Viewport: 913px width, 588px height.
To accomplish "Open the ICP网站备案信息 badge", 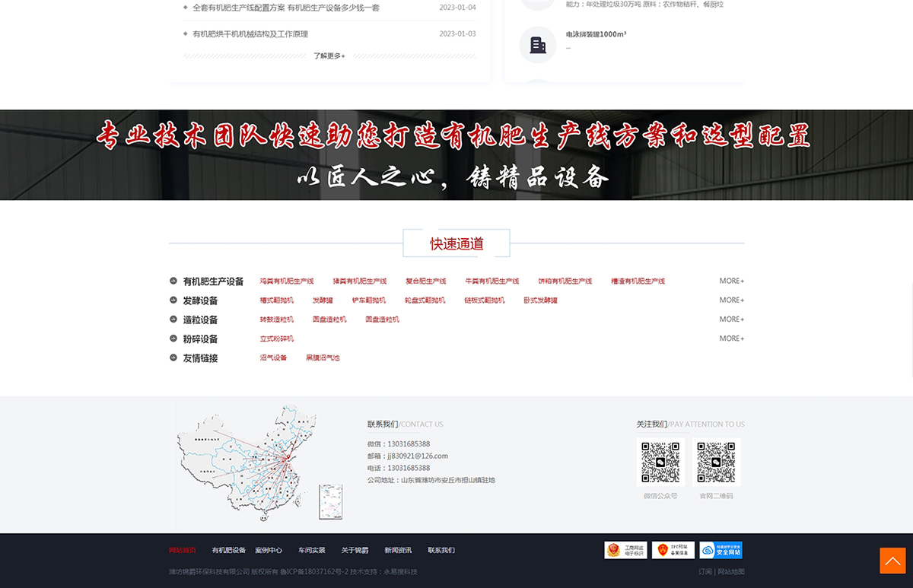I will point(673,550).
